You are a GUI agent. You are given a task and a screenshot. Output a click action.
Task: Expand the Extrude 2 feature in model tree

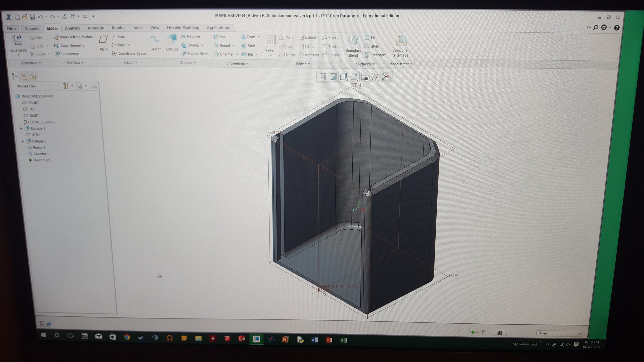pos(23,141)
